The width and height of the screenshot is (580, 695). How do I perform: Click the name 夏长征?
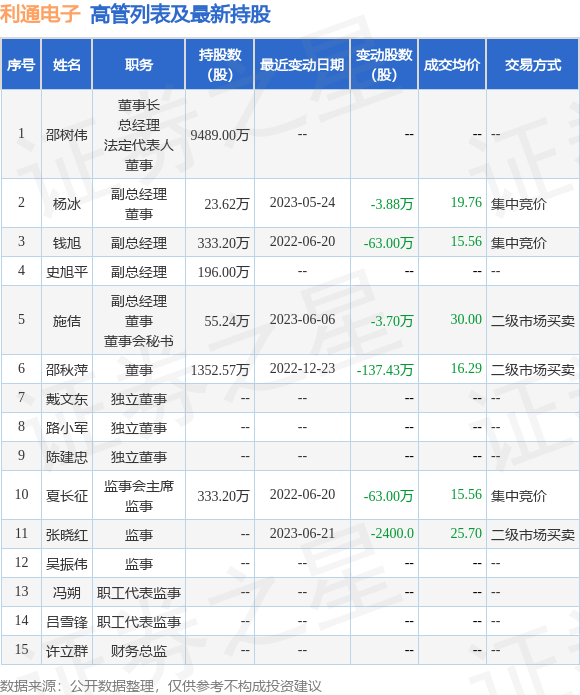[x=66, y=495]
